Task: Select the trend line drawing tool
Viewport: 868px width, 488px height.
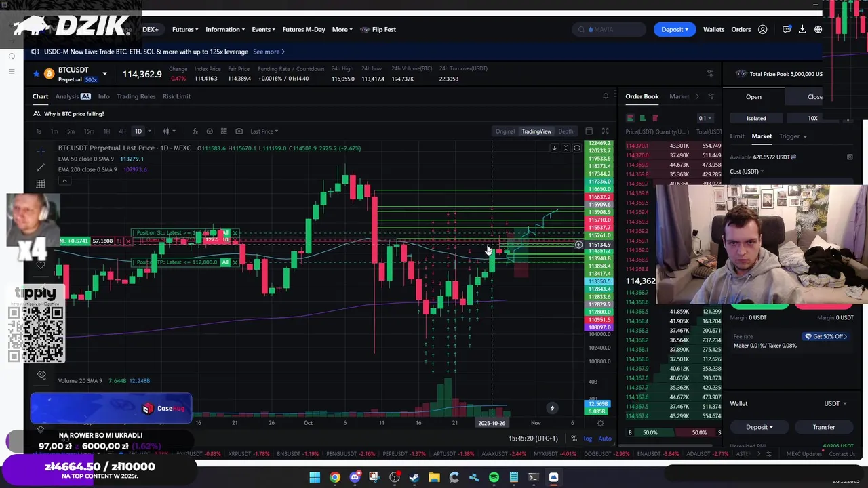Action: [41, 167]
